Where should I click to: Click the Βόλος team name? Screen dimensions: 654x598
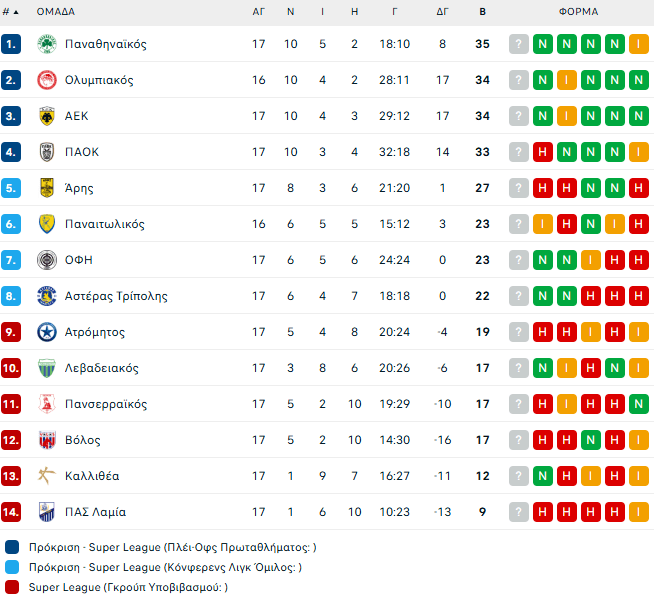(82, 440)
